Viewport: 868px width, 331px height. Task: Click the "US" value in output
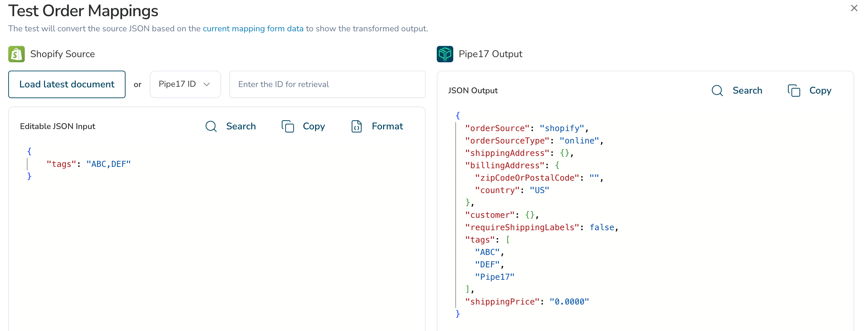(540, 190)
